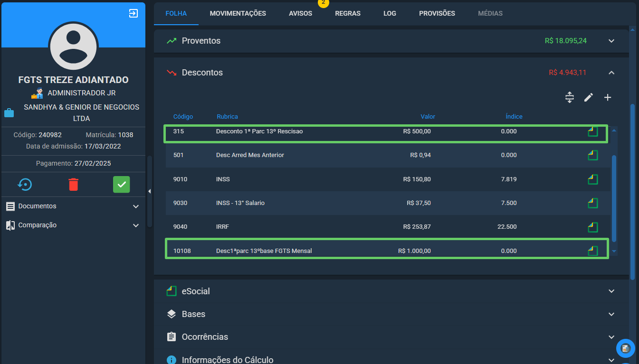The height and width of the screenshot is (364, 639).
Task: Click the recalculate refresh icon
Action: pyautogui.click(x=25, y=184)
